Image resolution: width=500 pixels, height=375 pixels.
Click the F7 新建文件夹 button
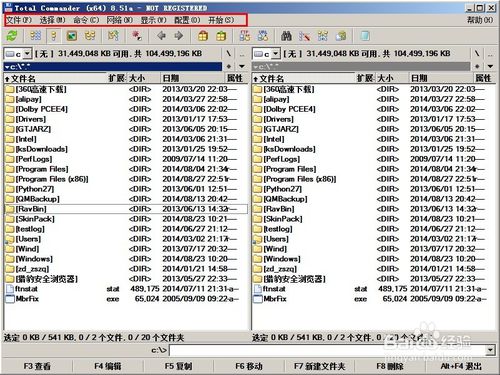coord(319,366)
